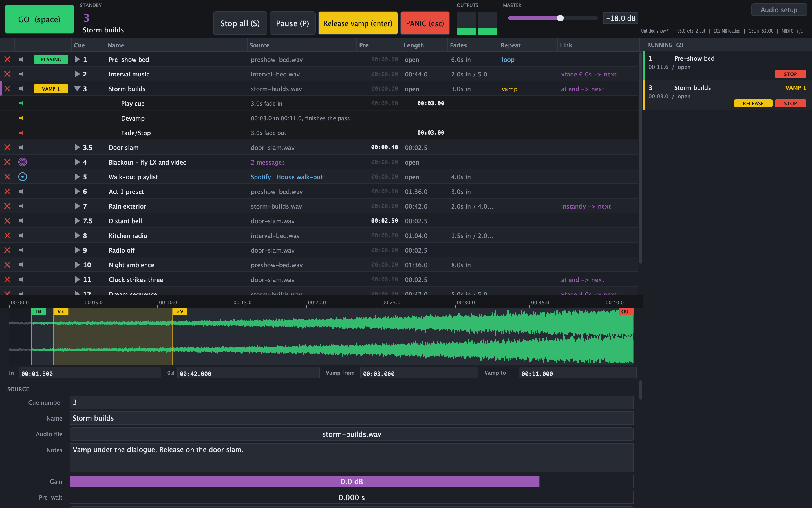The width and height of the screenshot is (812, 508).
Task: Click speaker icon on Pre-show bed row
Action: pyautogui.click(x=21, y=60)
